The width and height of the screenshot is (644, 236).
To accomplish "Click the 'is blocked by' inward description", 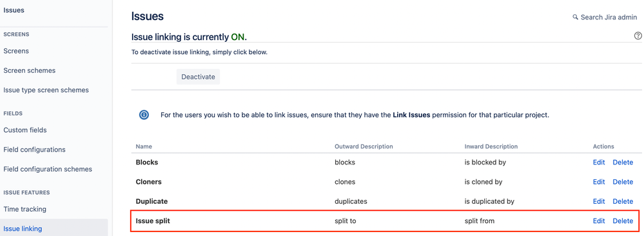I will tap(485, 162).
